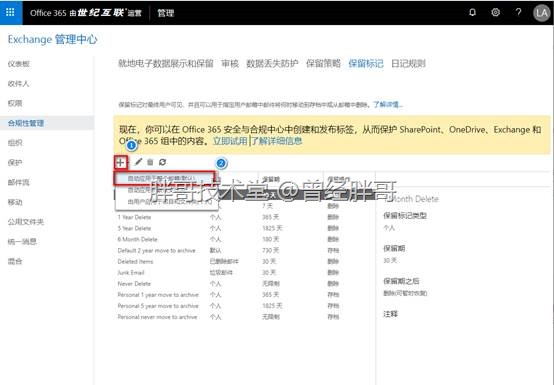554x385 pixels.
Task: Select the Deleted Items row
Action: (244, 262)
